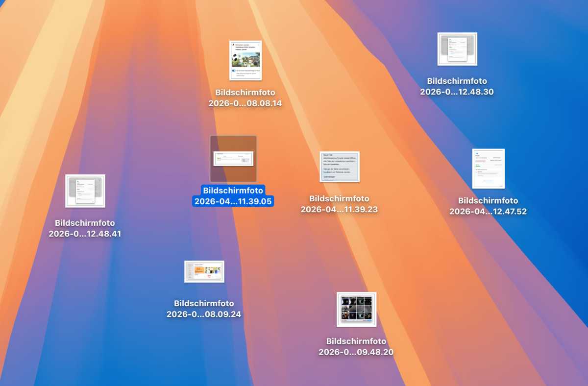Viewport: 588px width, 386px height.
Task: Click the timestamp text 2026-0...12.48.30
Action: coord(457,92)
